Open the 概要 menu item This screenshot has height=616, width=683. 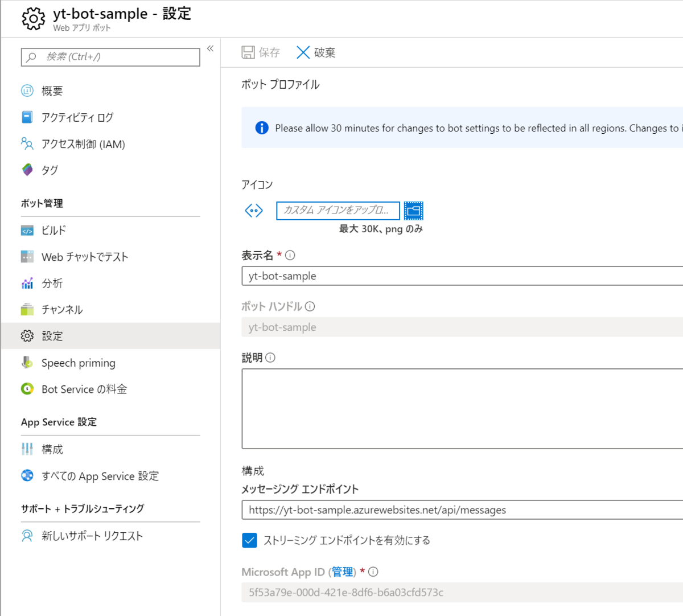pos(52,91)
